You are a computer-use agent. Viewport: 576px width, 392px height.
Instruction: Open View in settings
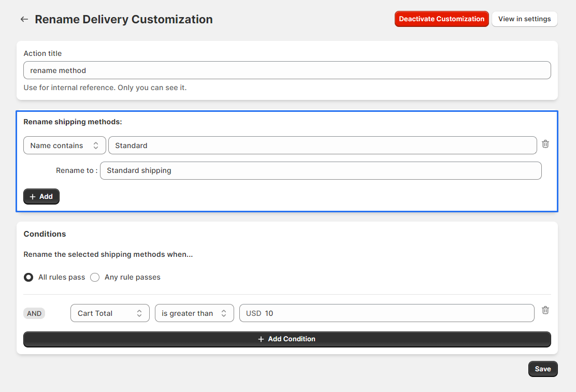(x=524, y=19)
